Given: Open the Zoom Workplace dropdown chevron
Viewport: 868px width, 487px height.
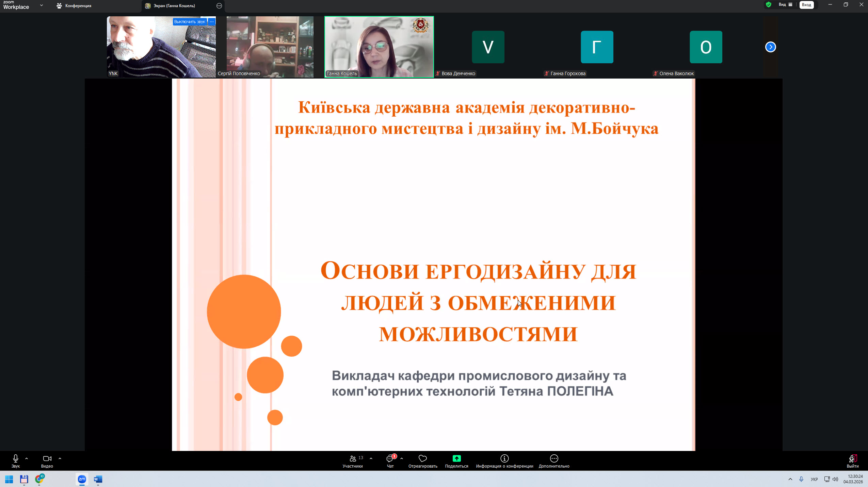Looking at the screenshot, I should coord(42,5).
